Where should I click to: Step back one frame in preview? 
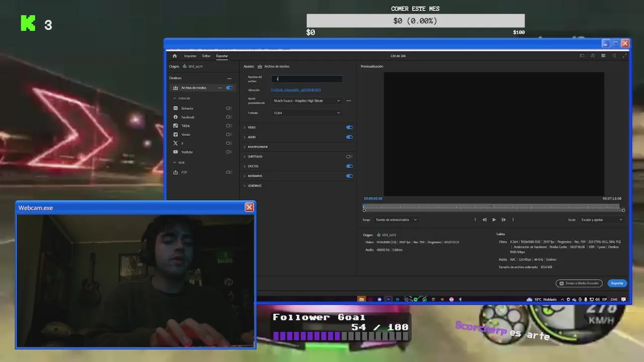[x=485, y=220]
